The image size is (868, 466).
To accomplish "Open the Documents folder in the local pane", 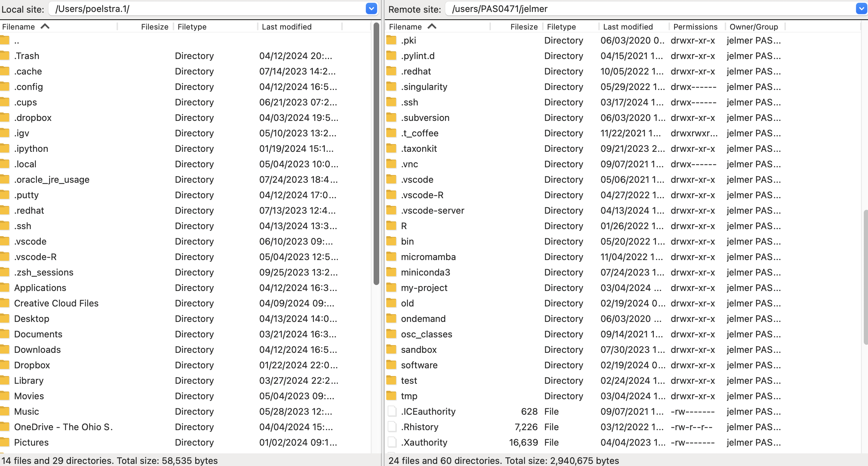I will [38, 334].
